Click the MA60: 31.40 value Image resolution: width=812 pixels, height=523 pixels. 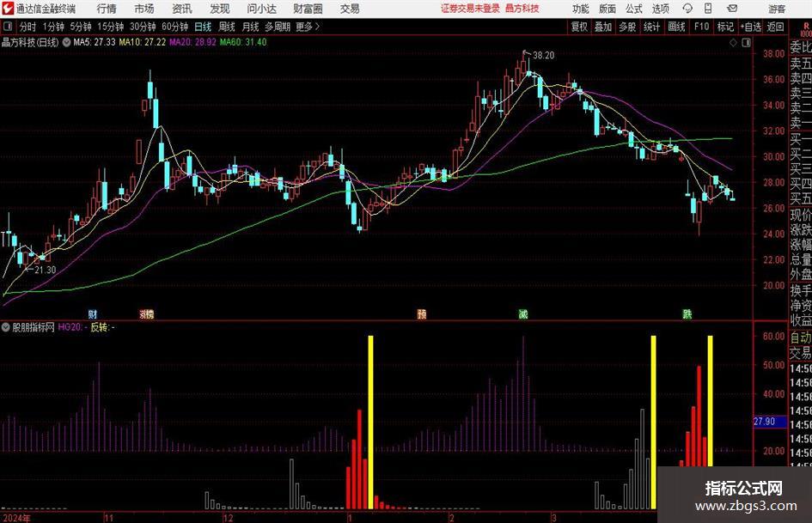(x=243, y=42)
